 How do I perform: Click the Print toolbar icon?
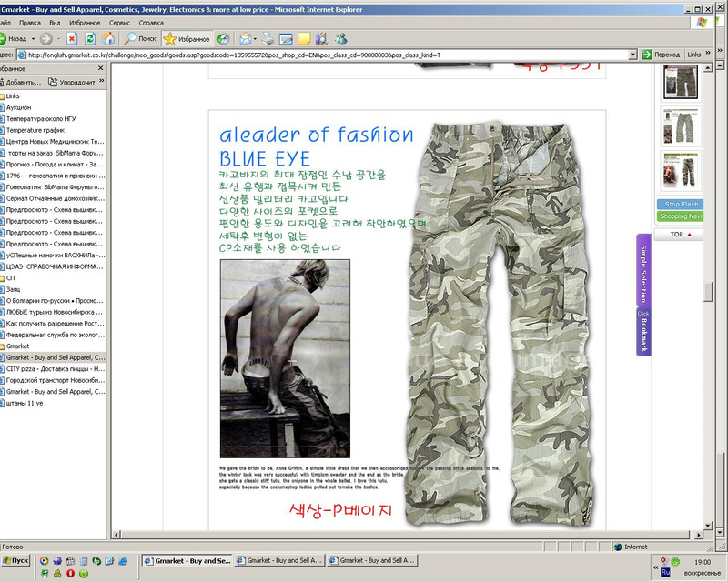coord(267,38)
